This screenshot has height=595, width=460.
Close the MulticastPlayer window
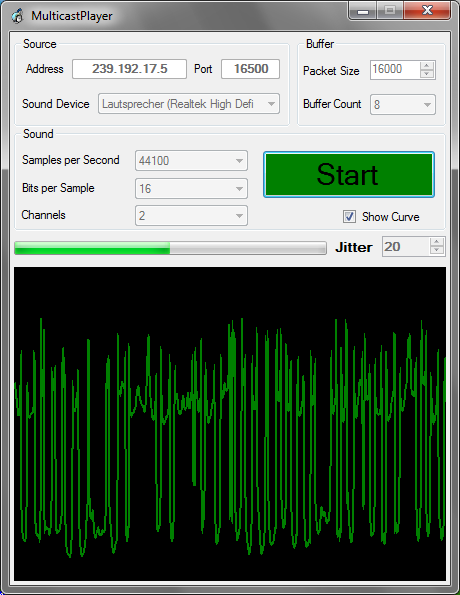tap(427, 10)
